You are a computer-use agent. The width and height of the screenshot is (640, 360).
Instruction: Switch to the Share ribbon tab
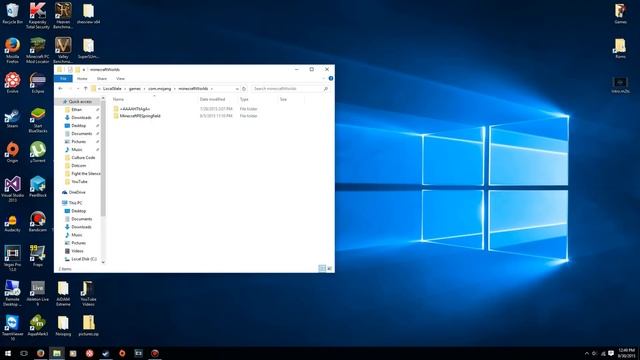click(x=102, y=78)
